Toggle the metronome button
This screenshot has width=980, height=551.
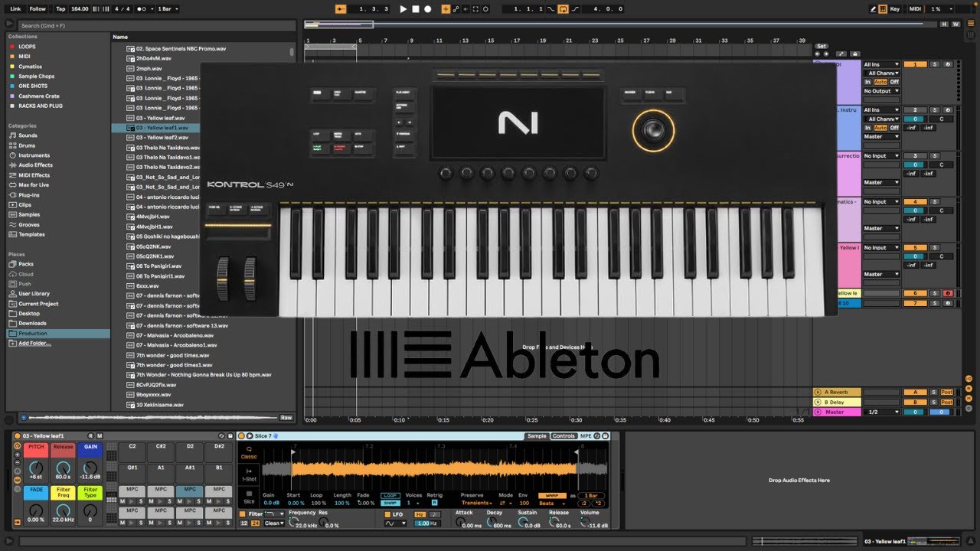point(142,9)
